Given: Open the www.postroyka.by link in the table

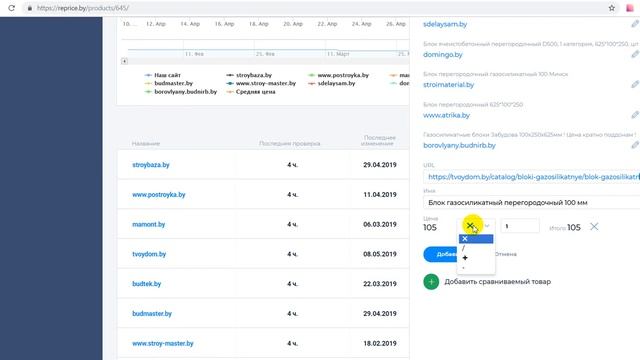Looking at the screenshot, I should 158,195.
